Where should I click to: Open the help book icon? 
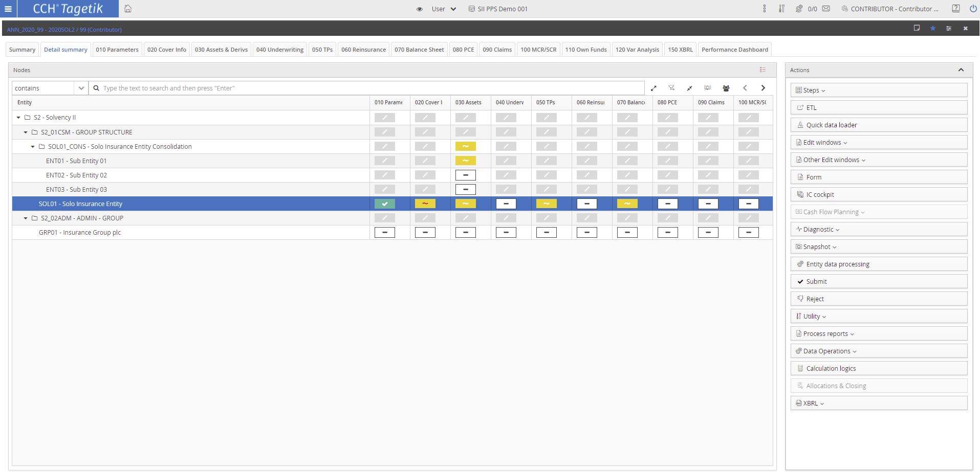click(955, 9)
